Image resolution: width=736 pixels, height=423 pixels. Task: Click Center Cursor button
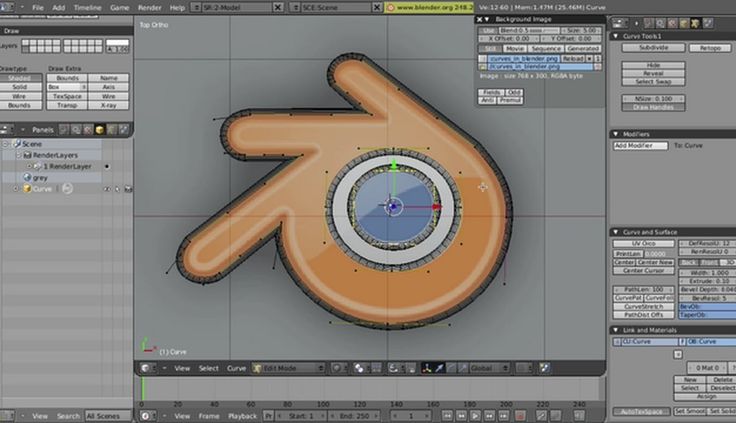(x=643, y=271)
